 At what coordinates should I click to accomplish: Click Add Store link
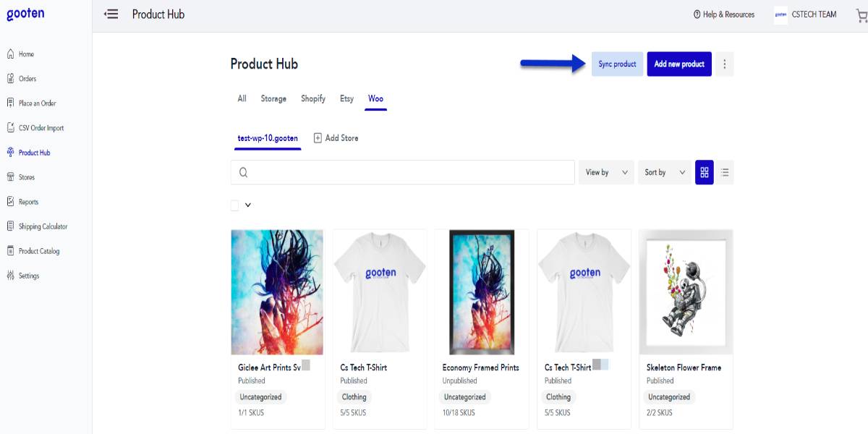pos(336,138)
